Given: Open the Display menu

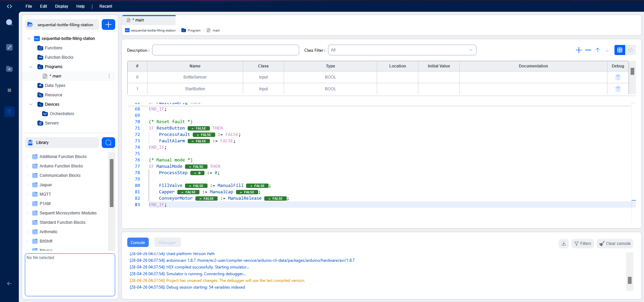Looking at the screenshot, I should [x=62, y=6].
